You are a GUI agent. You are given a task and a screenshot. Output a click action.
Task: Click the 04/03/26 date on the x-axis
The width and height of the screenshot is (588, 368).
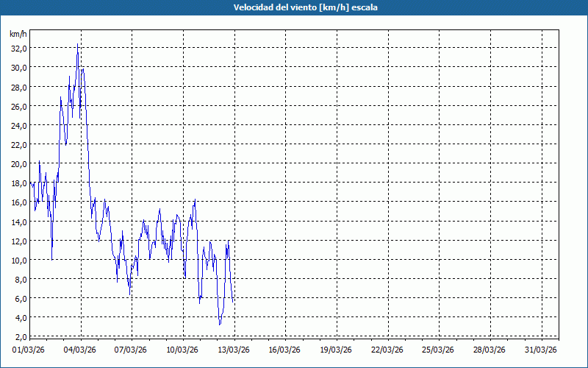point(80,350)
